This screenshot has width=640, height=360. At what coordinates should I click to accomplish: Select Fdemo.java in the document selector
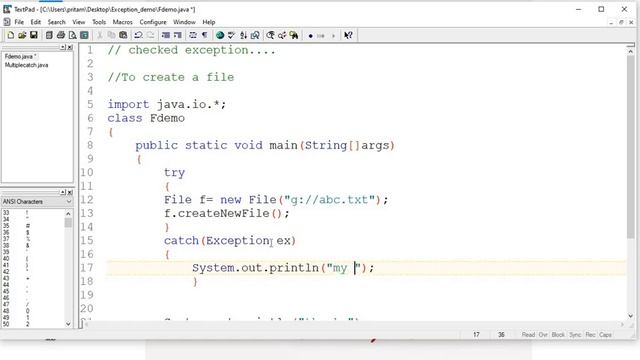(20, 56)
